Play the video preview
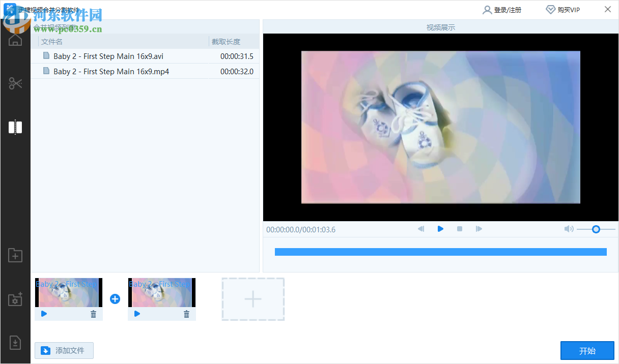The height and width of the screenshot is (364, 619). pos(440,229)
